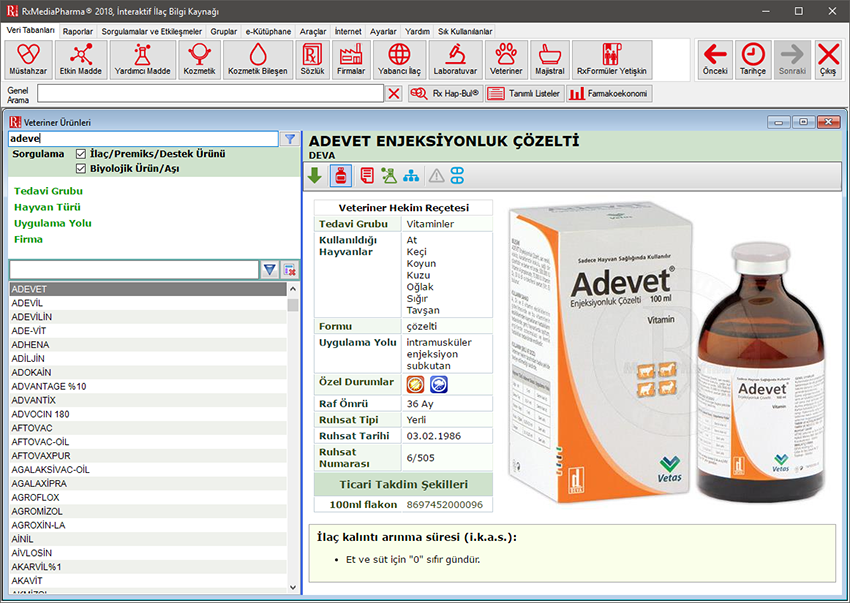Open the Farmakoekonomi button

point(609,93)
